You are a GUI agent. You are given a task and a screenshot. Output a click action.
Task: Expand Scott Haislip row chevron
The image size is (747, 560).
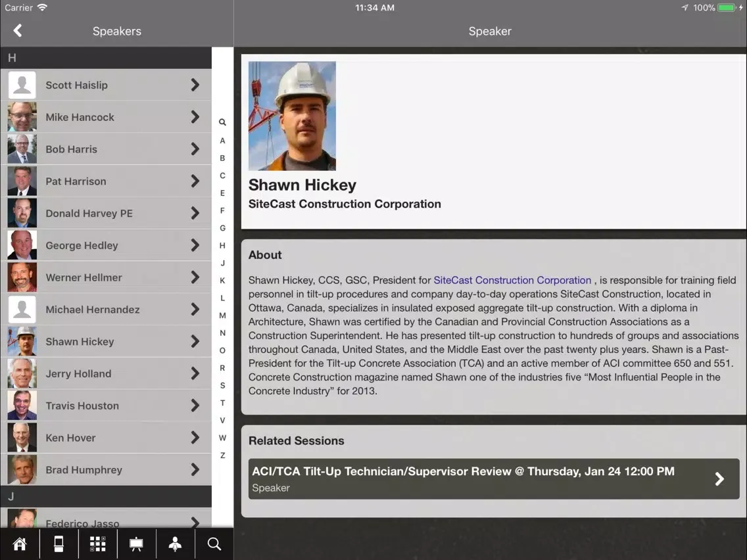point(195,85)
